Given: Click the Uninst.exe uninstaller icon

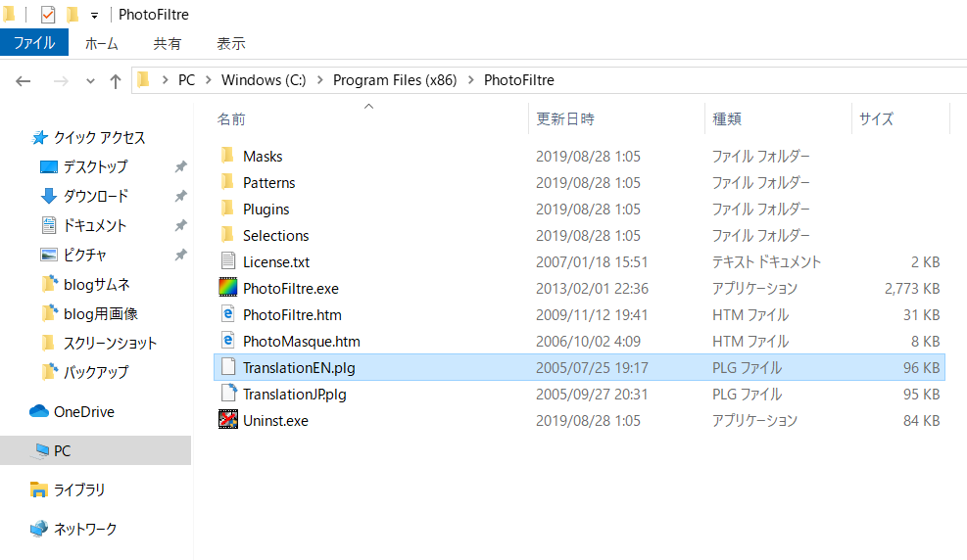Looking at the screenshot, I should tap(228, 420).
